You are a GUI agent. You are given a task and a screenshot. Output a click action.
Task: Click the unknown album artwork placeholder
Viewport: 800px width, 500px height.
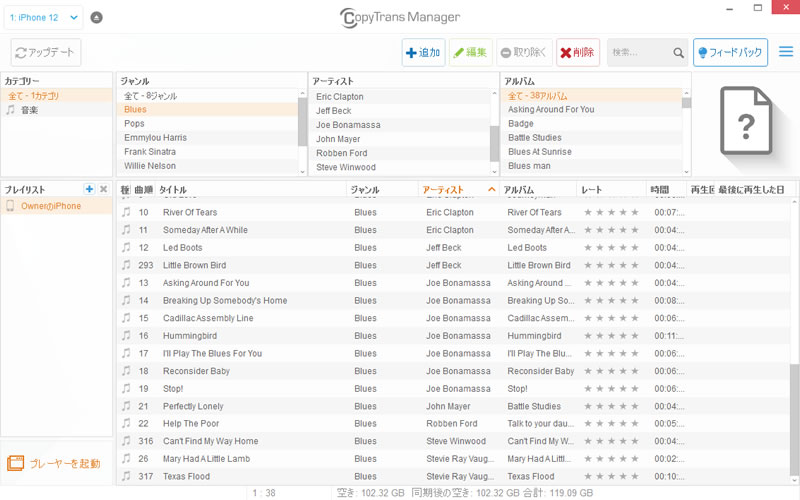click(x=745, y=121)
